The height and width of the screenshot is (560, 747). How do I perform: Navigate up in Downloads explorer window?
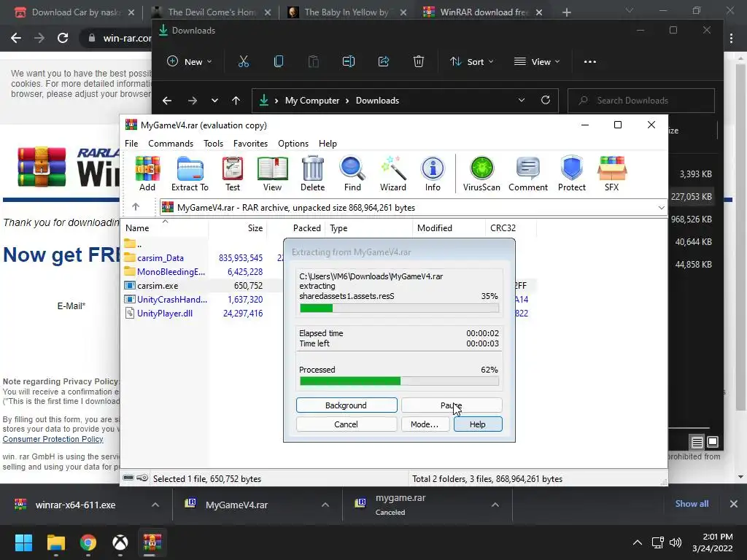click(236, 101)
